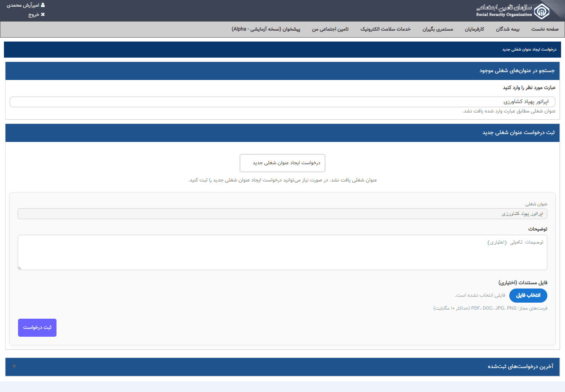565x392 pixels.
Task: Open the تامین اجتماعی من menu
Action: click(330, 29)
